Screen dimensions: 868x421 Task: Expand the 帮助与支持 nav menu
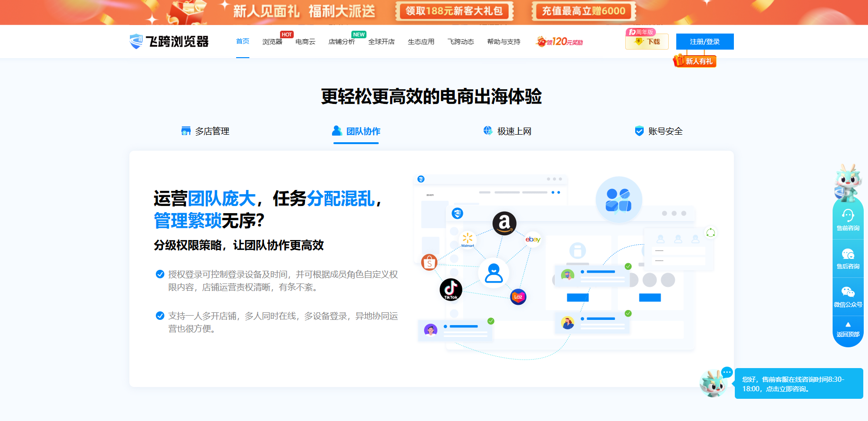(x=503, y=42)
